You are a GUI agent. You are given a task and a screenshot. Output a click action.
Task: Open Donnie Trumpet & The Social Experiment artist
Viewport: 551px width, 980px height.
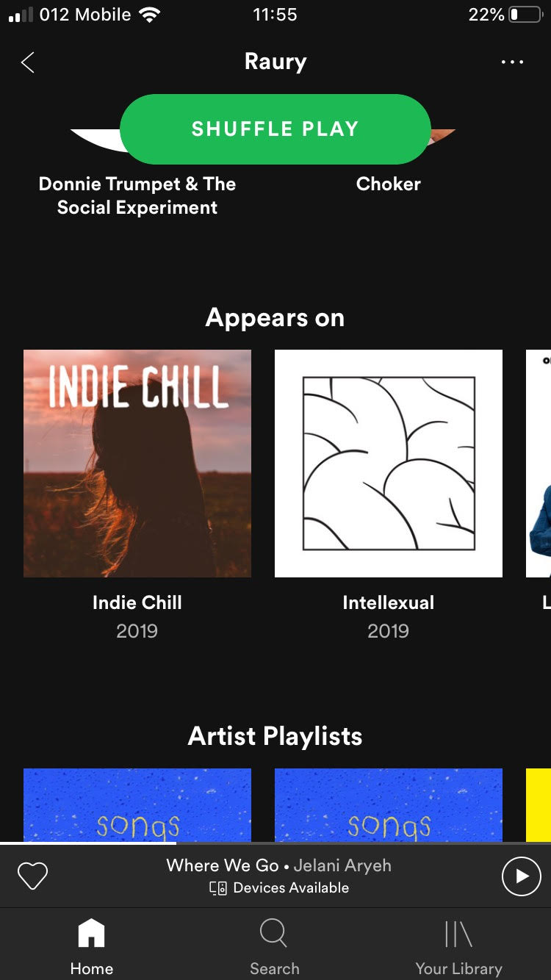[x=137, y=195]
